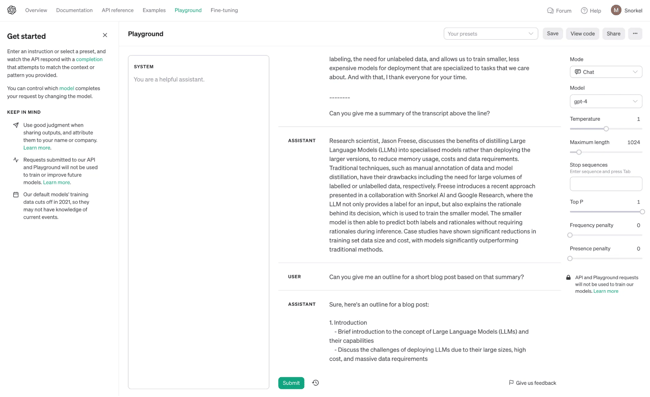Click the Temperature slider handle
Viewport: 650px width, 397px height.
pyautogui.click(x=606, y=129)
